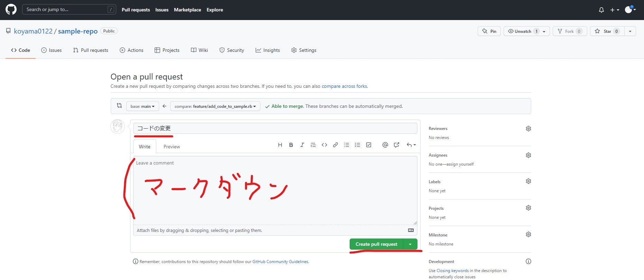
Task: Switch to the Preview tab
Action: point(172,147)
